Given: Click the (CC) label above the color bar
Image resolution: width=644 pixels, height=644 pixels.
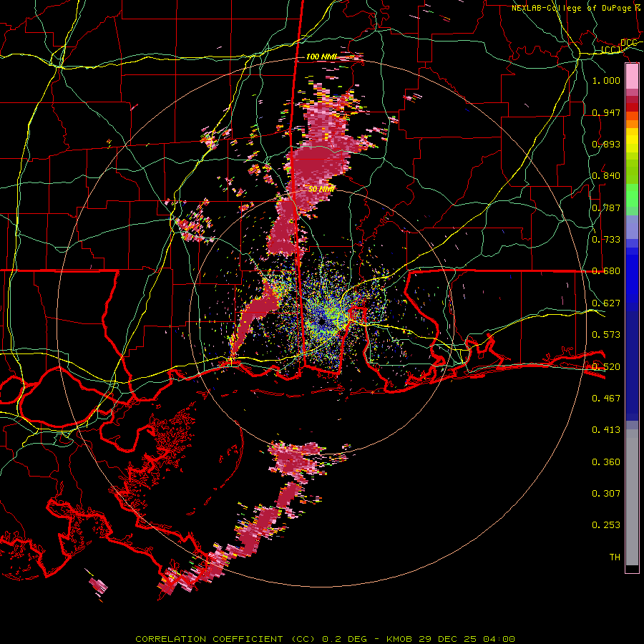Looking at the screenshot, I should (611, 50).
